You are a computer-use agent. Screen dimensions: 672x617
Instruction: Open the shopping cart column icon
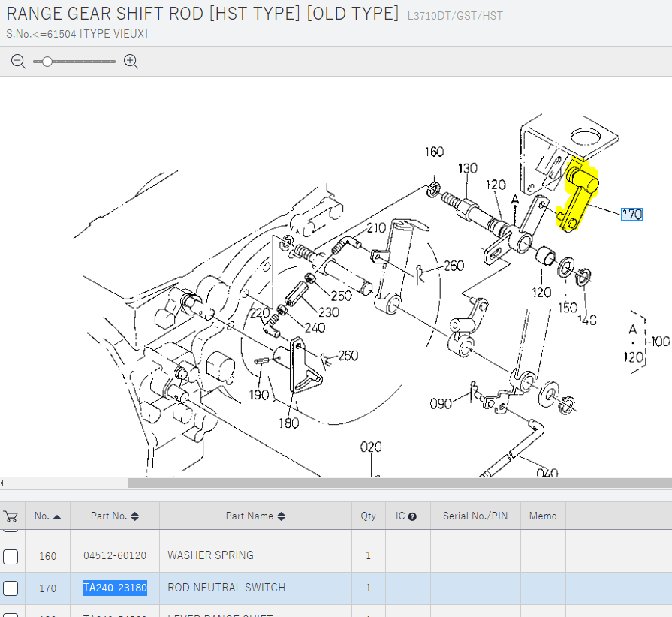[11, 516]
